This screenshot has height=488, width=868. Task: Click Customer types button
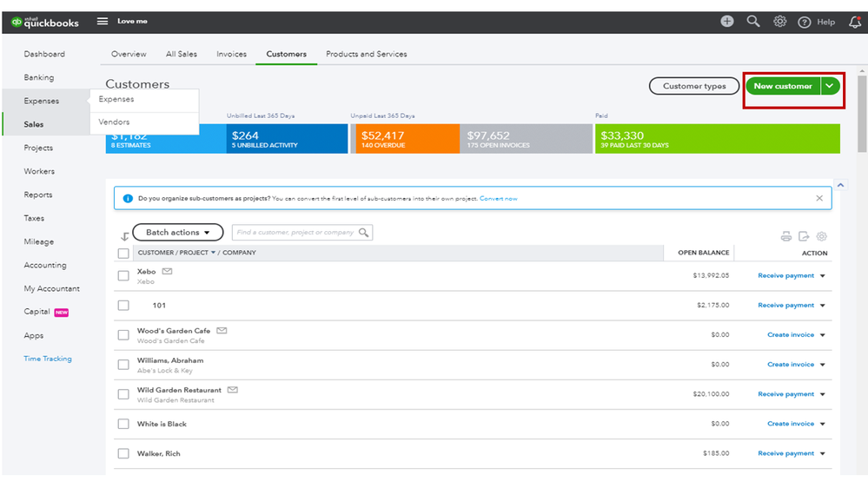[x=694, y=86]
